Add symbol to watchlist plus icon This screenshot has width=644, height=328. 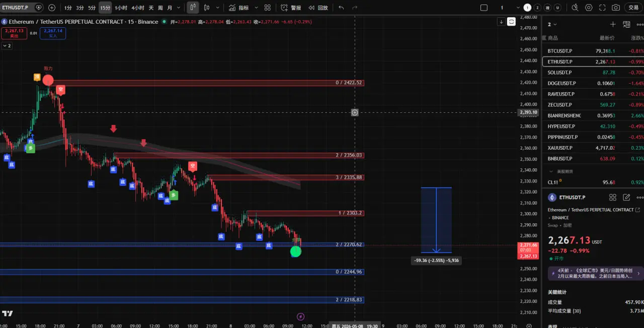click(613, 24)
